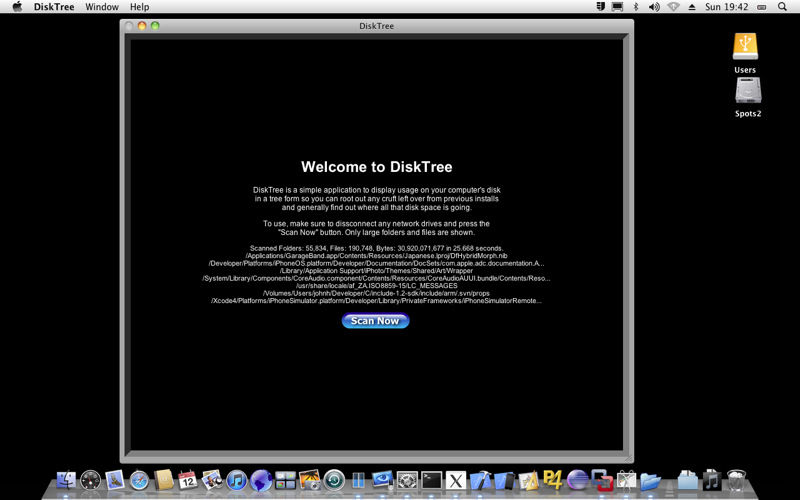Open the Trash in the Dock

click(736, 480)
